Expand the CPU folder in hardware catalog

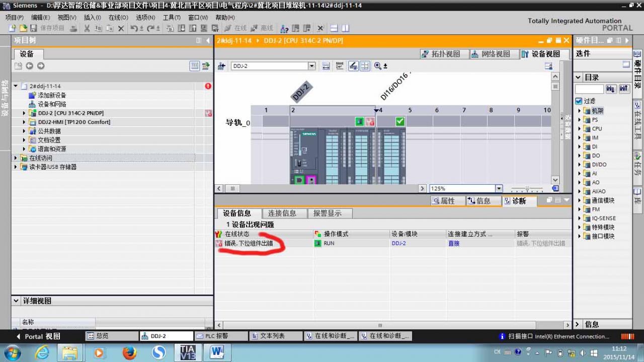579,129
